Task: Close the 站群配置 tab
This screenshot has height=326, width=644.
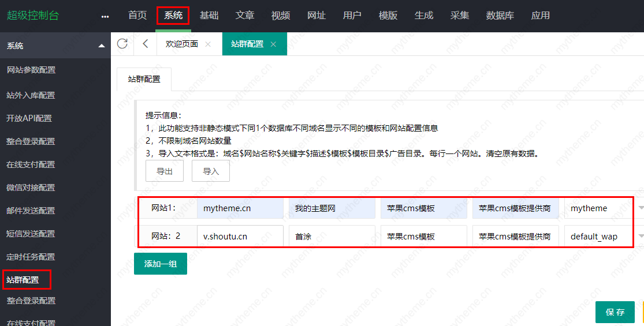Action: point(273,44)
